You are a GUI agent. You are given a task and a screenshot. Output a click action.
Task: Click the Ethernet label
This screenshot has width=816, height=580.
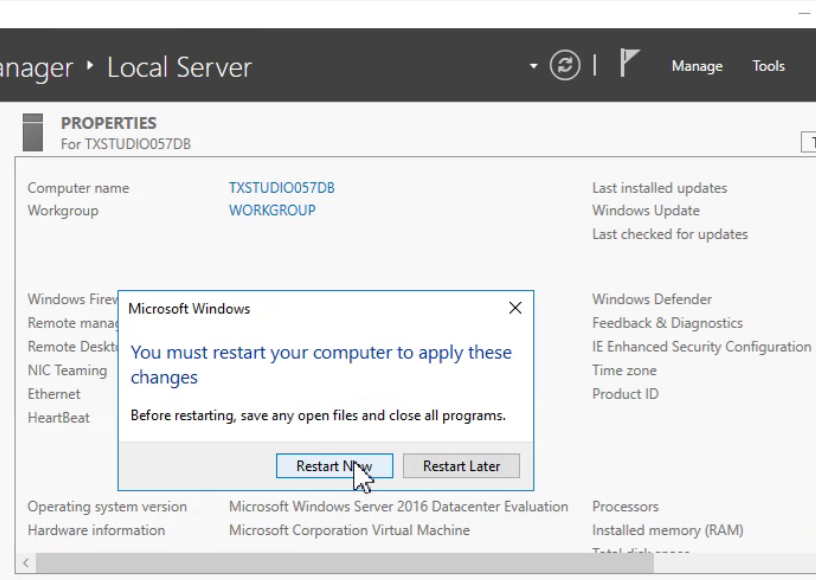point(54,394)
